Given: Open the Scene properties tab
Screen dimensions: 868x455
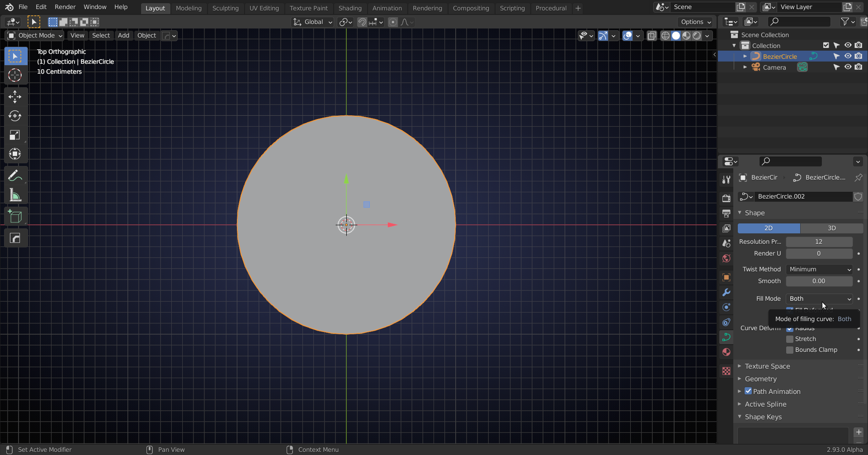Looking at the screenshot, I should [726, 243].
